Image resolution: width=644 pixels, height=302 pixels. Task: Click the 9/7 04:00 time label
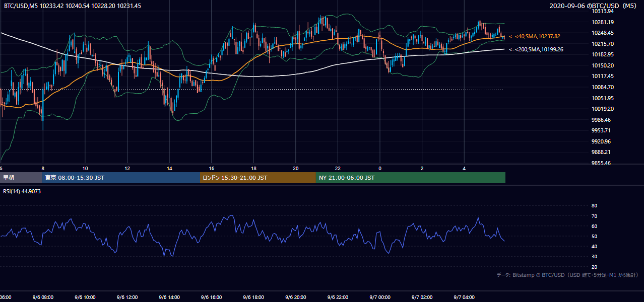pos(464,297)
